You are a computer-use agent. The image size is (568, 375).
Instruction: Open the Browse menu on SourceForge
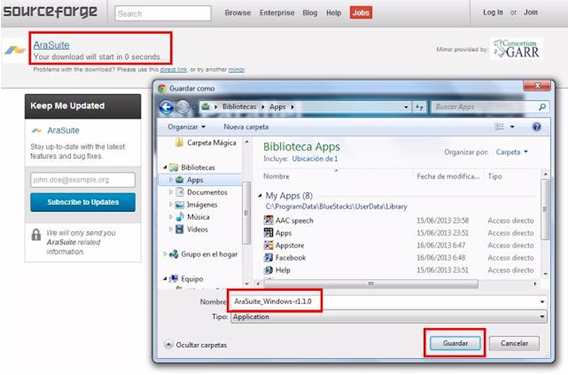coord(238,13)
